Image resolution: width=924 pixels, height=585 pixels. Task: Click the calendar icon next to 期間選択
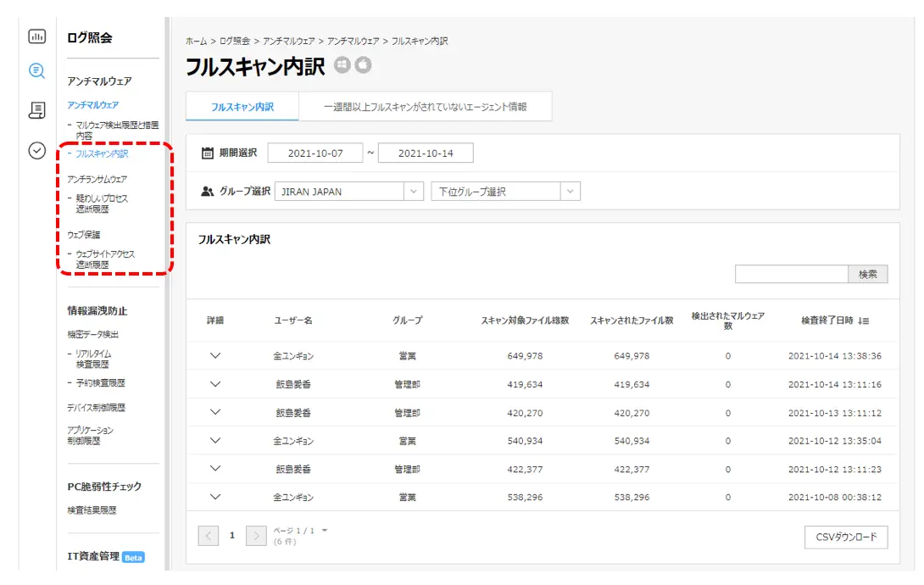pos(208,153)
